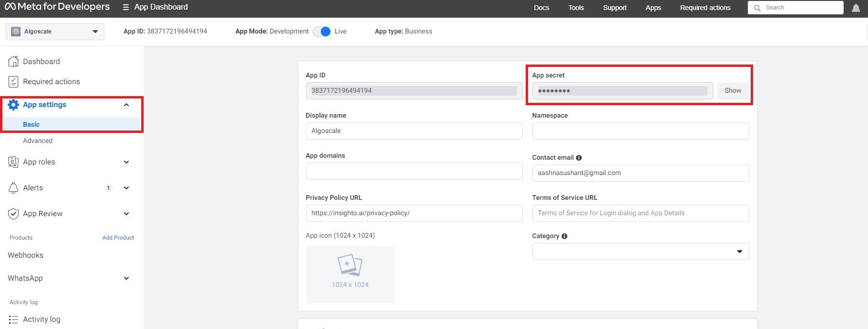
Task: Open Webhooks product in sidebar
Action: 25,255
